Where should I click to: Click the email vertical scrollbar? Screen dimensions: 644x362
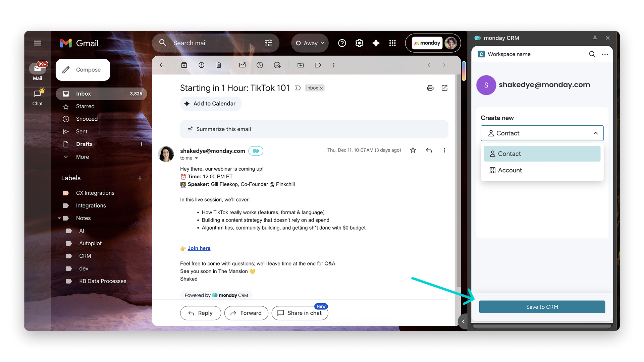458,181
